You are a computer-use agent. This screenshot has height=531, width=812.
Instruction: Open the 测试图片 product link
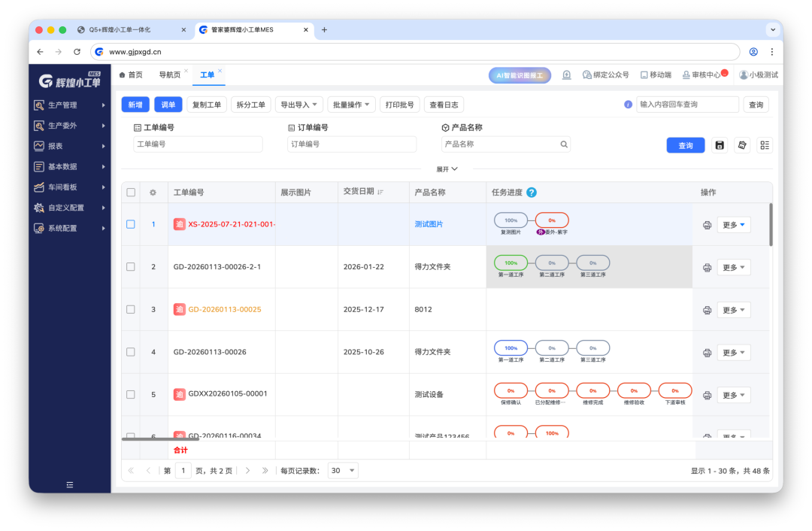pyautogui.click(x=429, y=224)
